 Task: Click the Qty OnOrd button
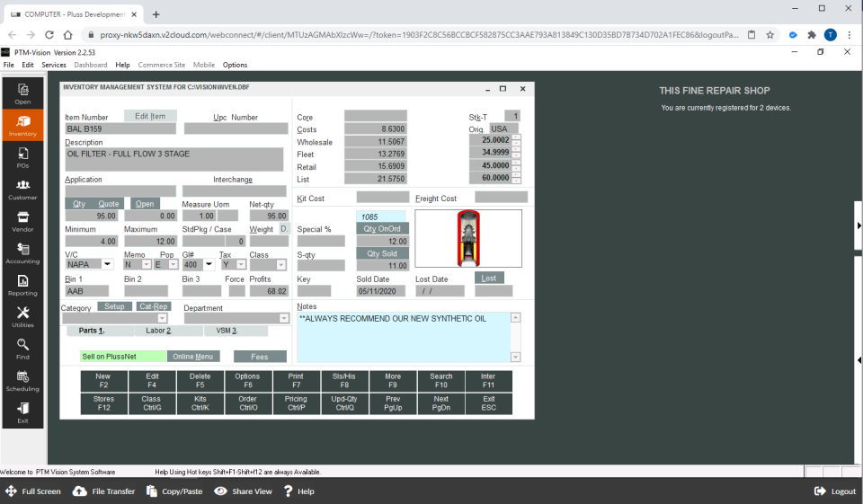[x=383, y=228]
